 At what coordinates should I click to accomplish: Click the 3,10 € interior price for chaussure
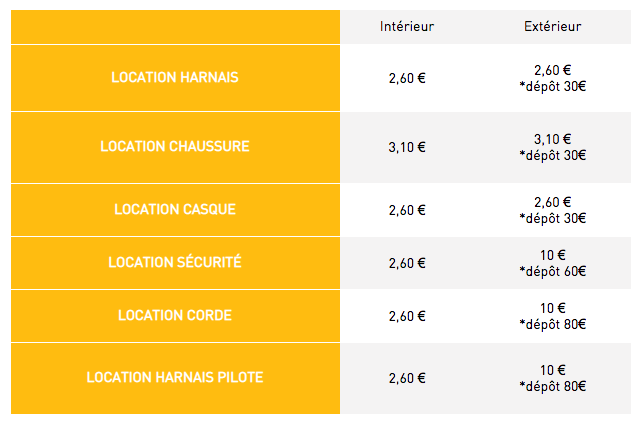(x=407, y=147)
